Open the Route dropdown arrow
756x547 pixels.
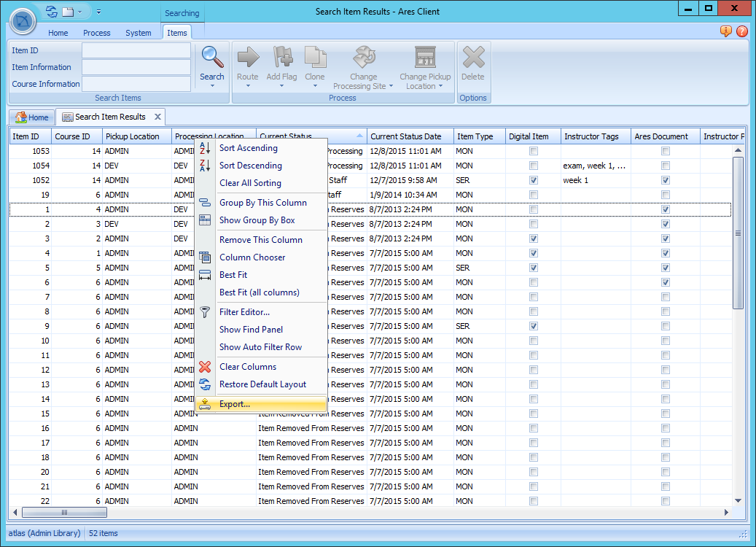247,86
